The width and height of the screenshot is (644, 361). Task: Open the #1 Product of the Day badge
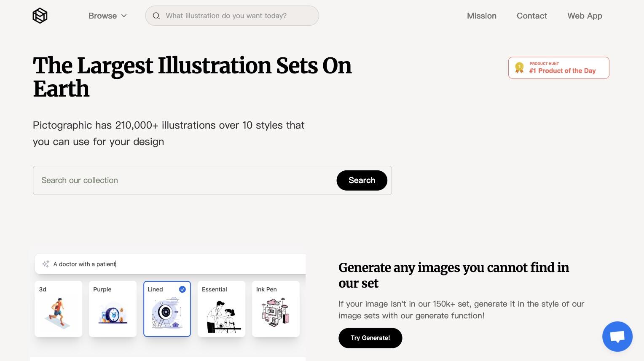(559, 68)
